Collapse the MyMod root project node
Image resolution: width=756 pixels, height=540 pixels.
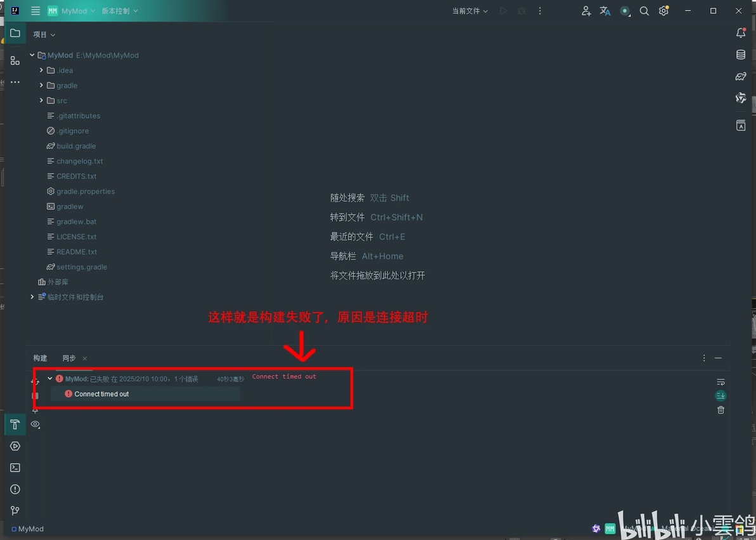[32, 55]
